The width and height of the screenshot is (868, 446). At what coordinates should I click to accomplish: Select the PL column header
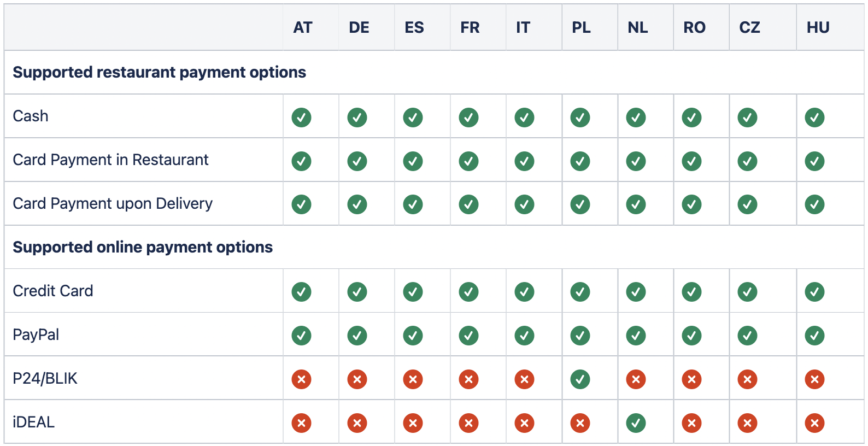[x=581, y=27]
